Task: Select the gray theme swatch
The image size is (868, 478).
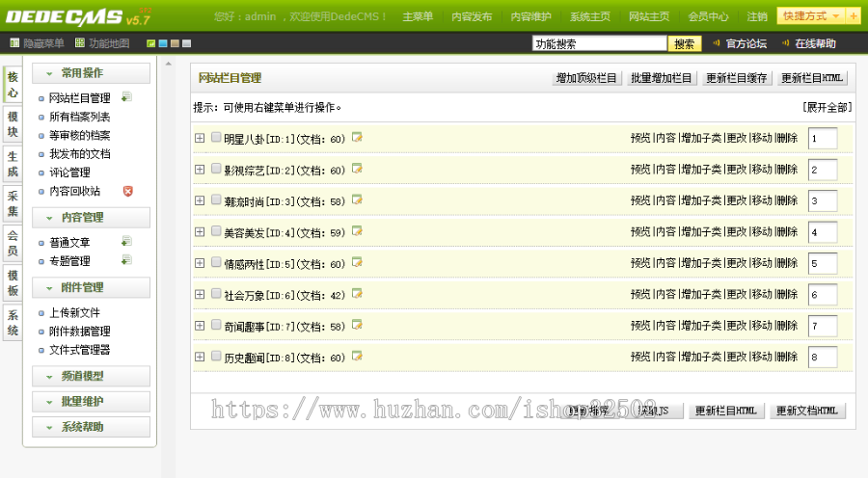Action: pyautogui.click(x=186, y=43)
